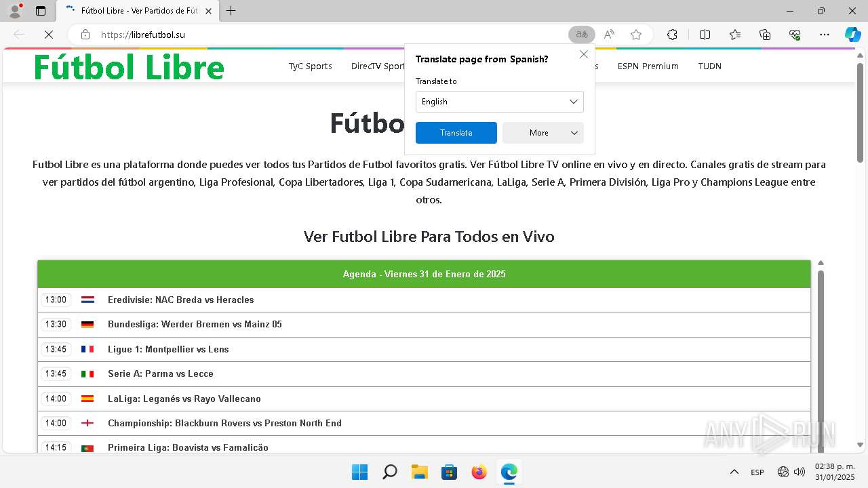
Task: Click the Edge taskbar icon
Action: click(509, 472)
